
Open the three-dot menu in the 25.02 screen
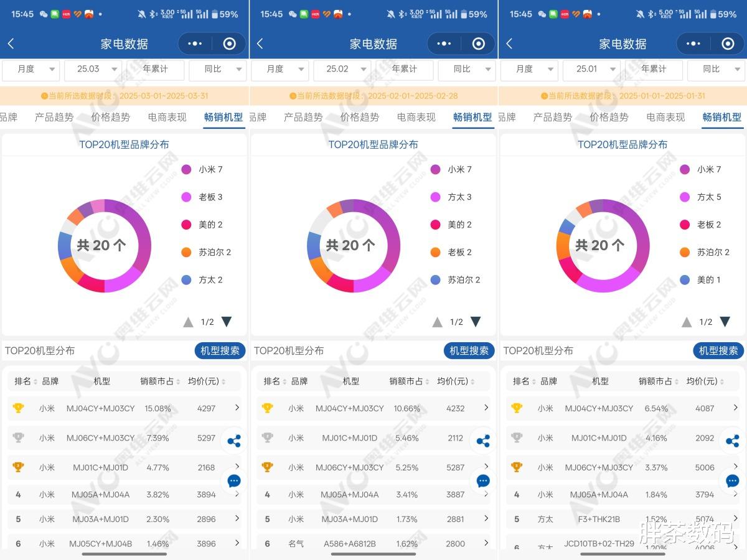[444, 44]
